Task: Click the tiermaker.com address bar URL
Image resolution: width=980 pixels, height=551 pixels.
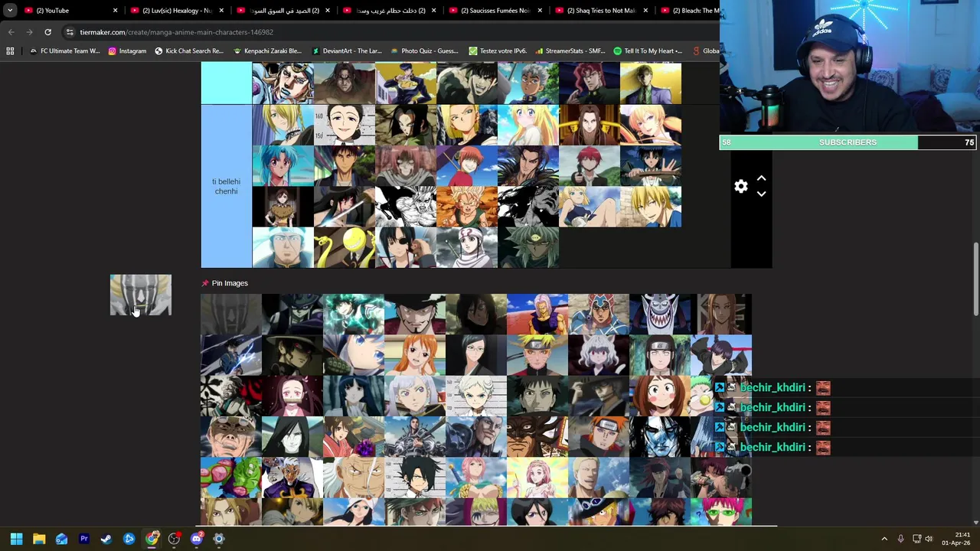Action: tap(176, 32)
